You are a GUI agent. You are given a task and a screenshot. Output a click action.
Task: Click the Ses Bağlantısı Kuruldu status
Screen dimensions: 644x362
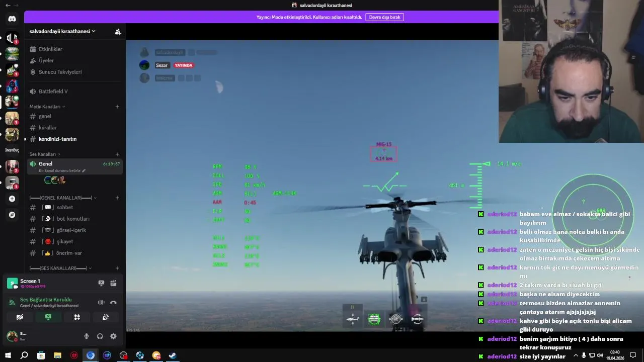(x=46, y=300)
